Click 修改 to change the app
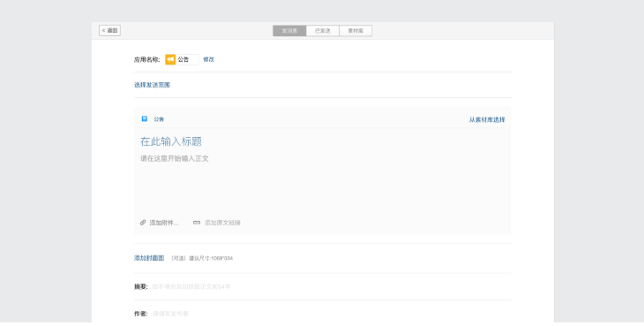The width and height of the screenshot is (644, 326). click(209, 59)
